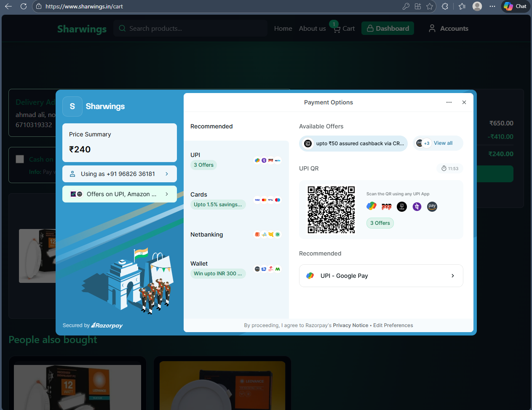Close the Razorpay payment dialog
This screenshot has height=410, width=532.
[464, 102]
